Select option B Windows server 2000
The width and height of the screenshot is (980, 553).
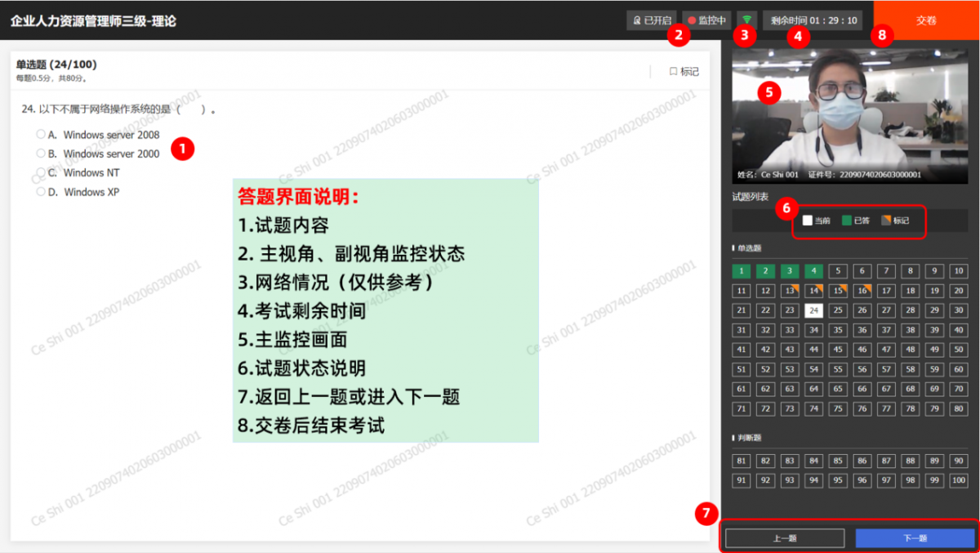point(41,154)
